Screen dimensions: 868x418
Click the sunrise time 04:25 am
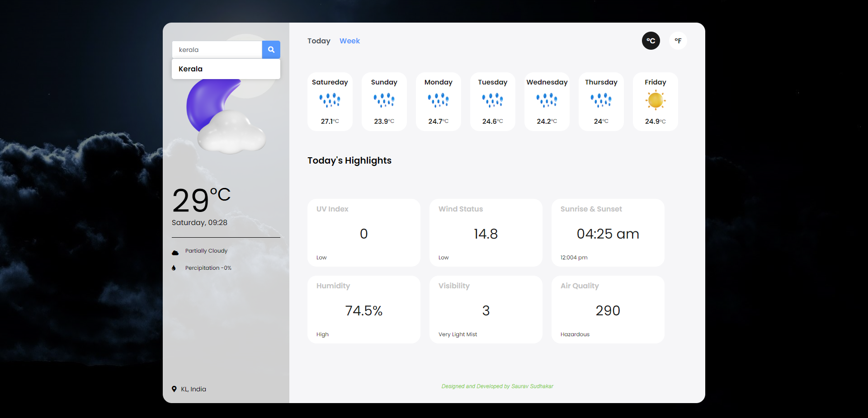608,234
